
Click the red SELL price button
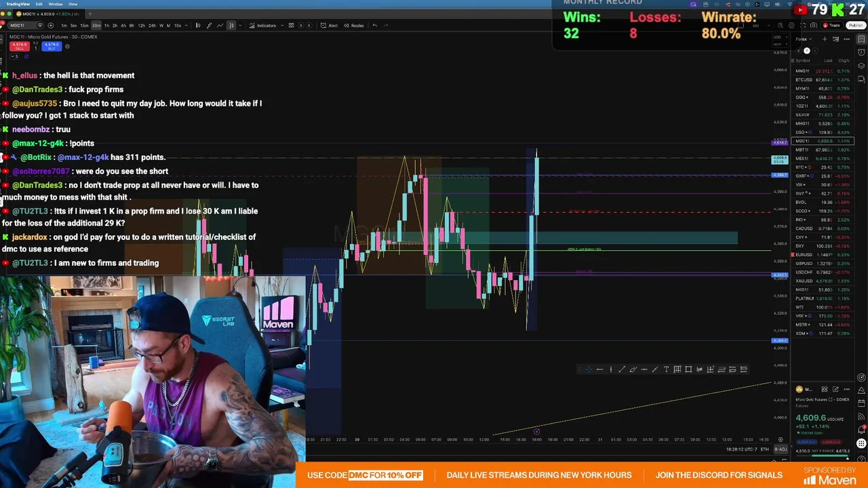tap(20, 46)
